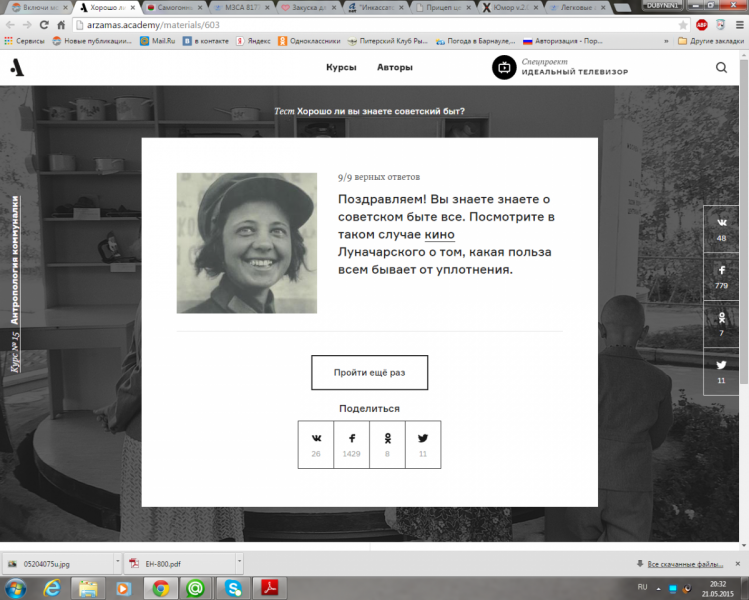
Task: Open the Одноклассники bookmark
Action: point(310,41)
